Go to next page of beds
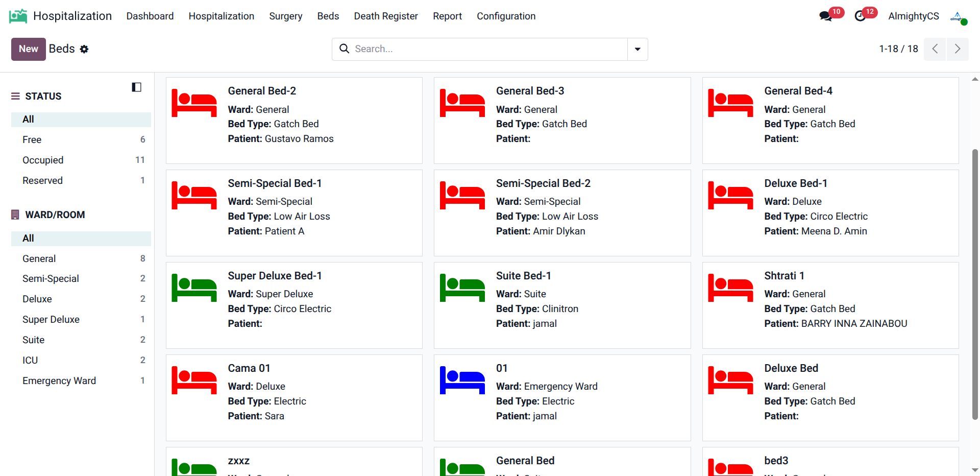This screenshot has height=476, width=980. (958, 49)
